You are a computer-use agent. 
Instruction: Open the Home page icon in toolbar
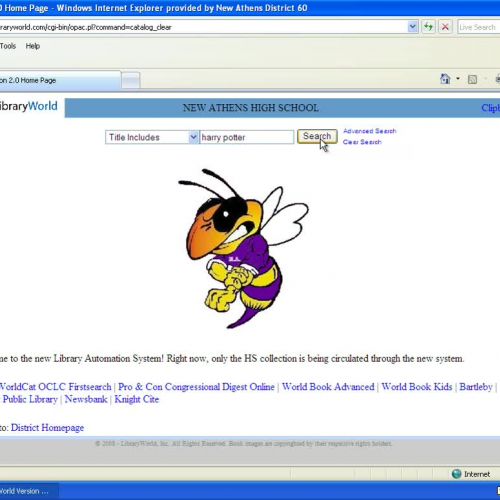(445, 79)
